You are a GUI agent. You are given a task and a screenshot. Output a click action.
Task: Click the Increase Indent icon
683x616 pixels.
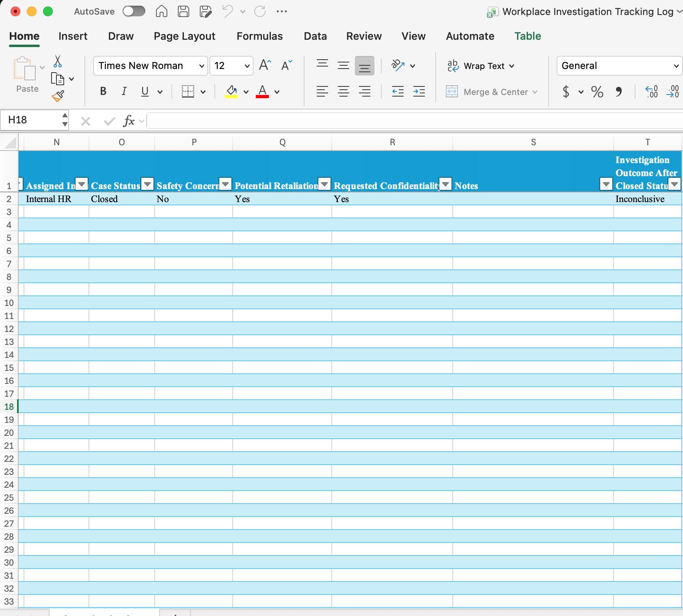[419, 92]
